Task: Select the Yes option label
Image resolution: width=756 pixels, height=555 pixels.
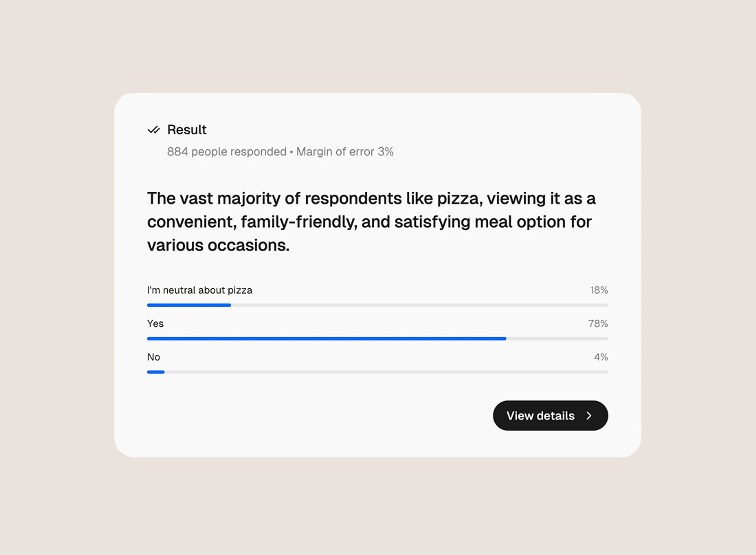Action: coord(155,324)
